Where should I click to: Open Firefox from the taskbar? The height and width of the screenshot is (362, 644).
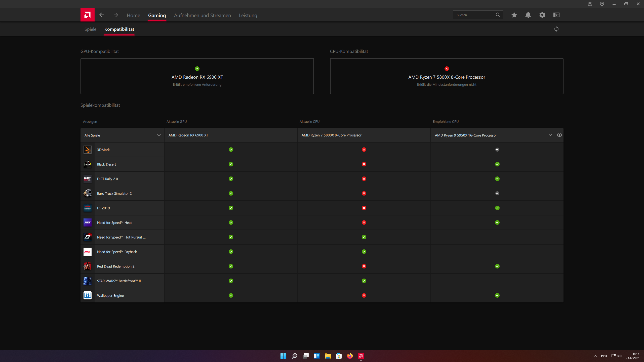click(x=350, y=356)
